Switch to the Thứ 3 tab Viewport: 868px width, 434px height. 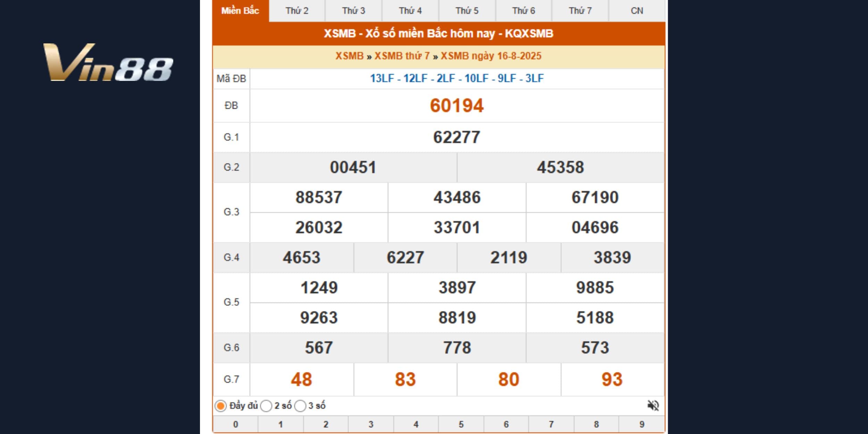[353, 11]
